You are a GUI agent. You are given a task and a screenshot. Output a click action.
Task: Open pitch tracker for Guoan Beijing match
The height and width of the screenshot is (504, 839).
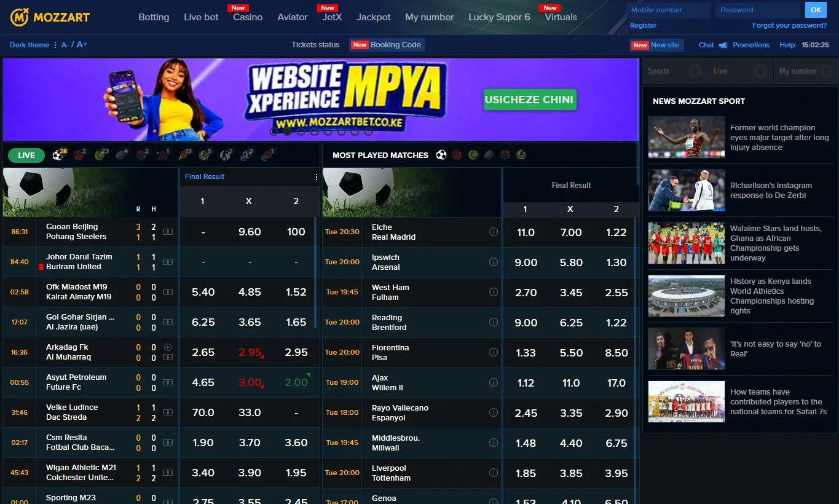168,232
